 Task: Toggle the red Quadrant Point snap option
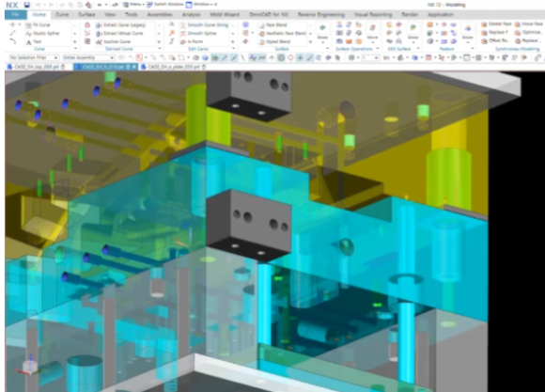point(290,57)
